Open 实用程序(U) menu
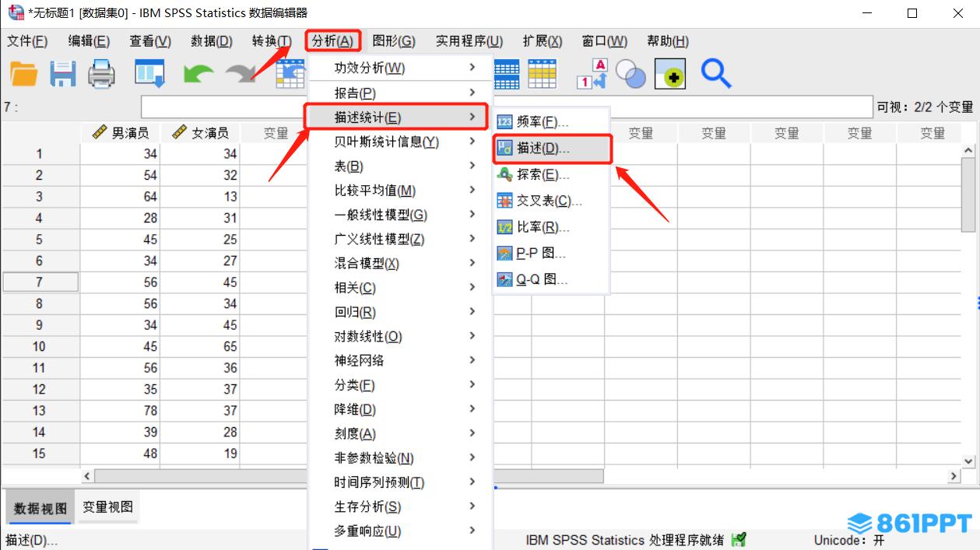The height and width of the screenshot is (550, 980). click(x=469, y=41)
